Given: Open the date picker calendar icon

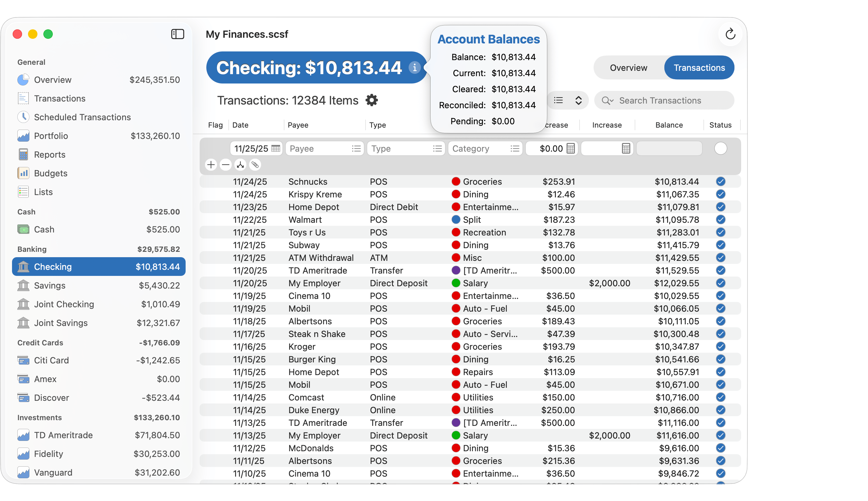Looking at the screenshot, I should click(276, 148).
